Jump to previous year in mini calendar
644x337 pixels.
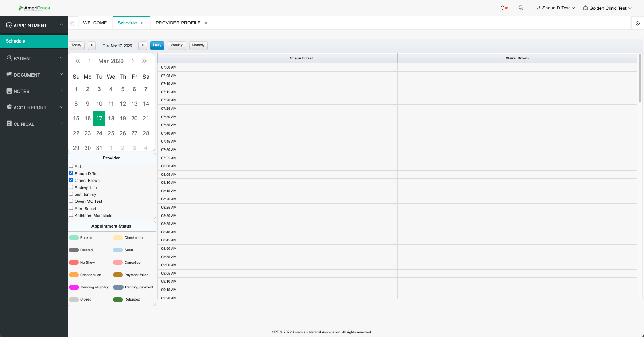tap(78, 61)
